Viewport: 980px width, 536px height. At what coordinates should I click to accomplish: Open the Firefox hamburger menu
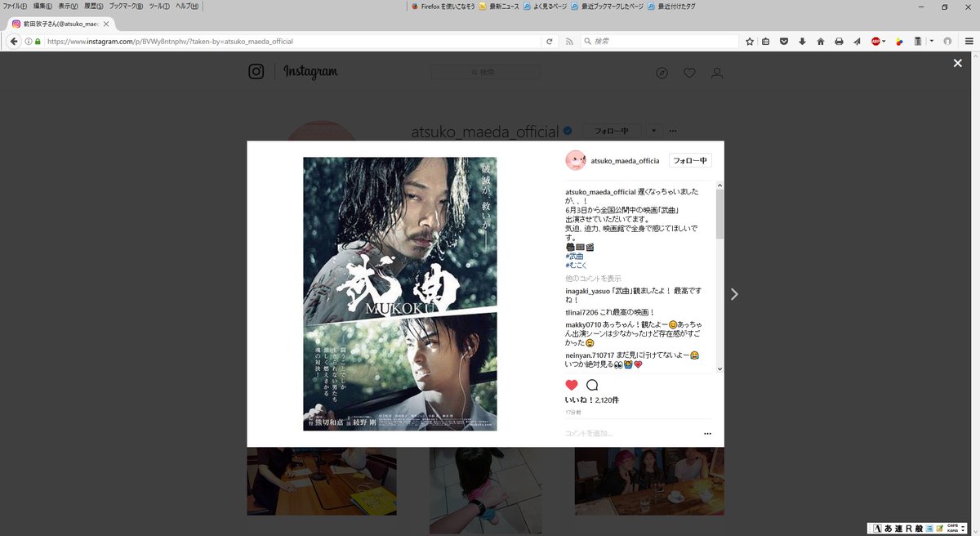pos(969,41)
